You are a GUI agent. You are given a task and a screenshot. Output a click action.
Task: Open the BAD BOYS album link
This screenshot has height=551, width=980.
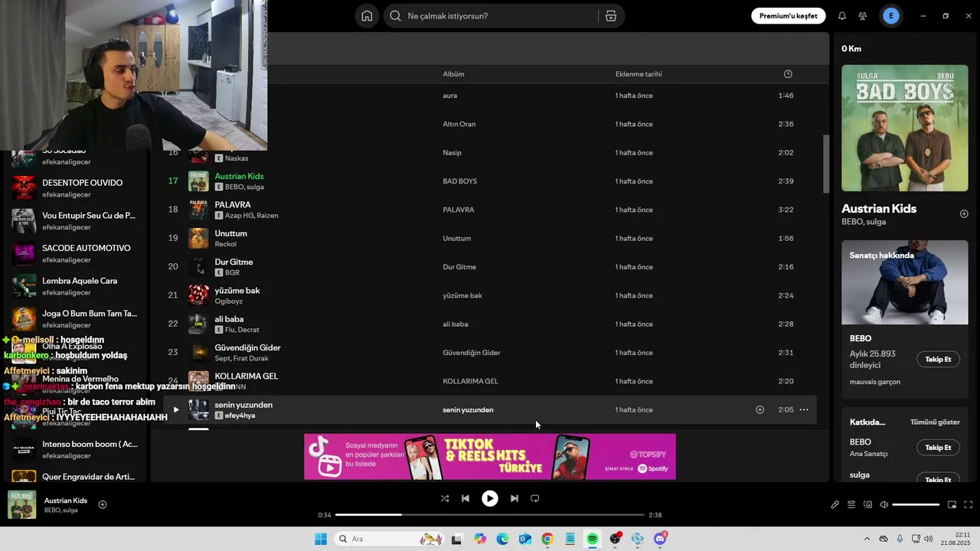click(x=459, y=181)
